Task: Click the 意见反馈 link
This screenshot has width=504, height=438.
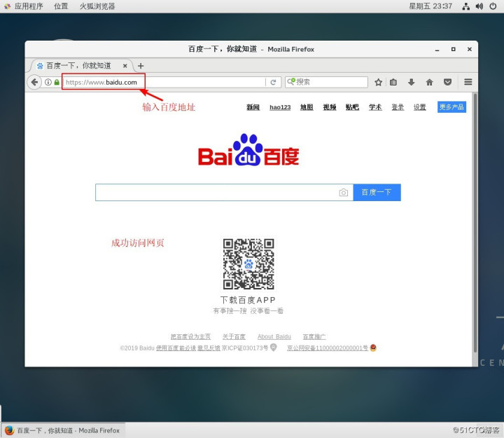Action: coord(209,348)
